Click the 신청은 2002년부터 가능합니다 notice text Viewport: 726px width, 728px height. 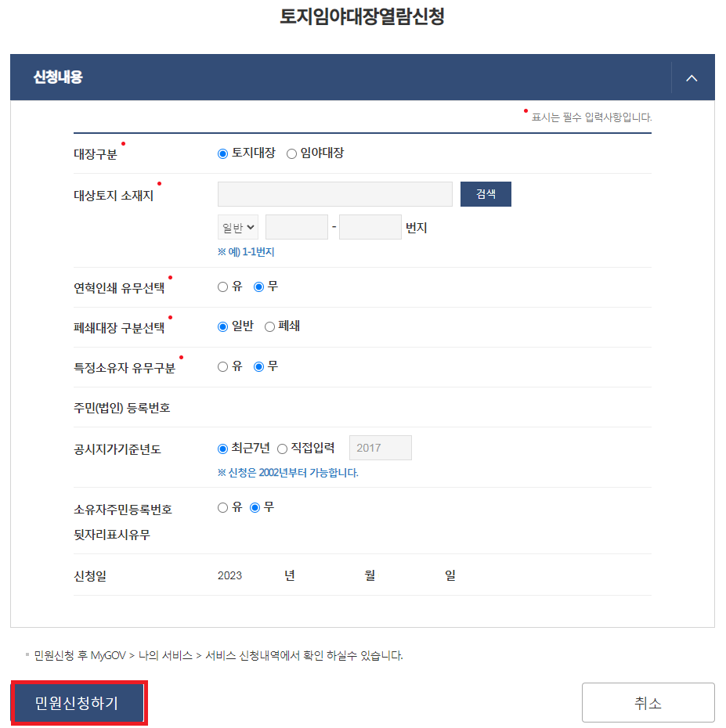pos(288,473)
